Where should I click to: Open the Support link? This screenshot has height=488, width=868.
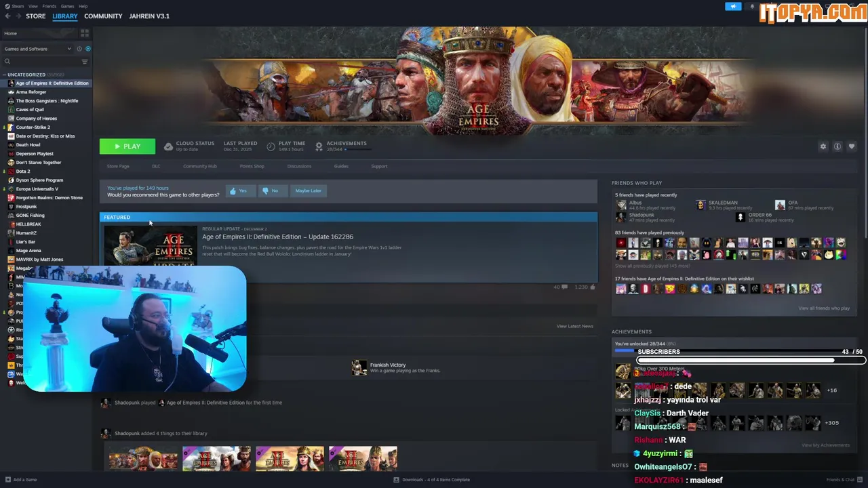379,167
